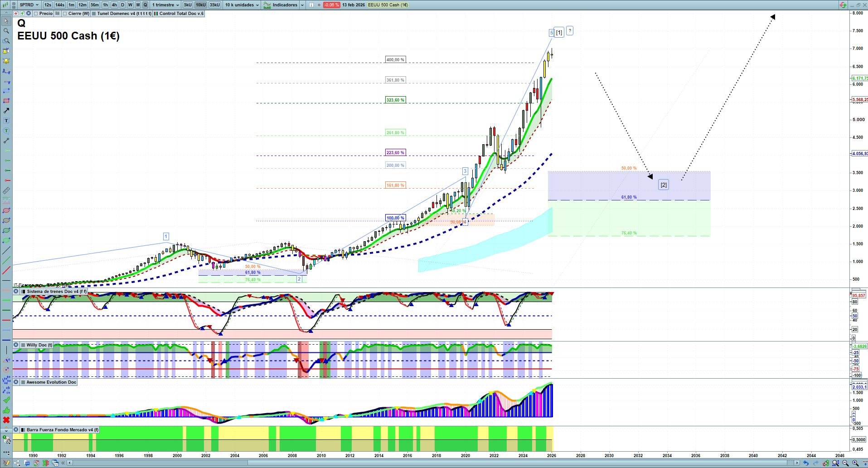The height and width of the screenshot is (468, 868).
Task: Select the red rectangle drawing tool
Action: pyautogui.click(x=6, y=101)
